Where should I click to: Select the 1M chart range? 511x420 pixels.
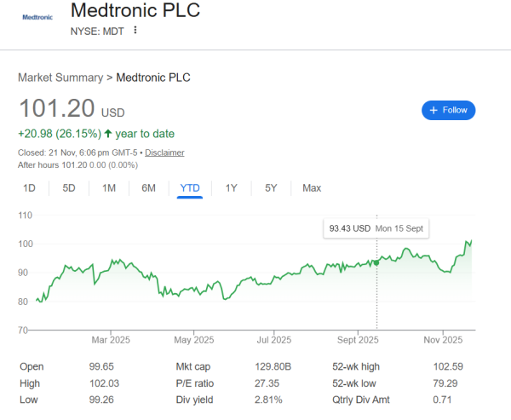pos(108,187)
